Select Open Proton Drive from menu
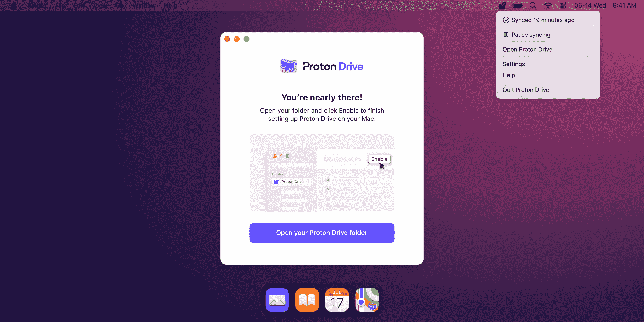Viewport: 644px width, 322px height. pos(528,49)
